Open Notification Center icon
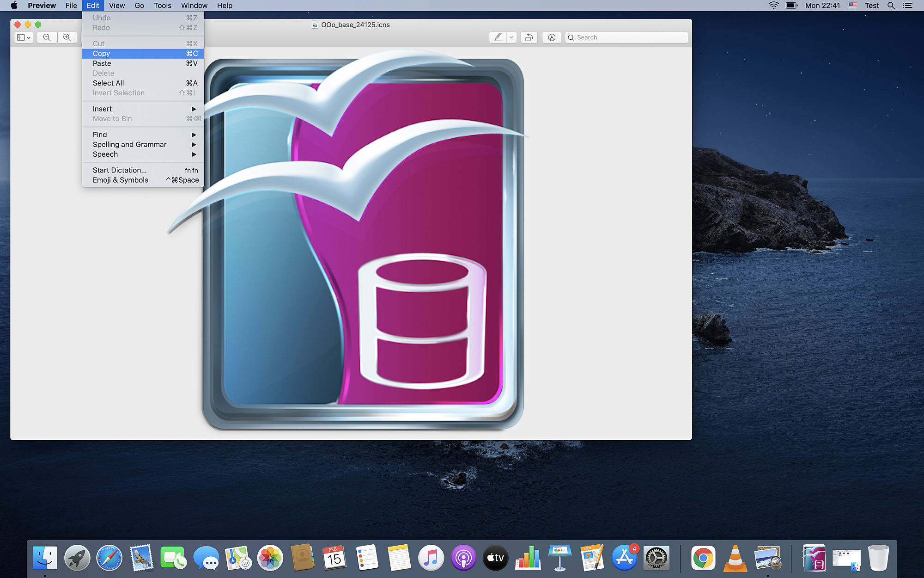 coord(908,6)
